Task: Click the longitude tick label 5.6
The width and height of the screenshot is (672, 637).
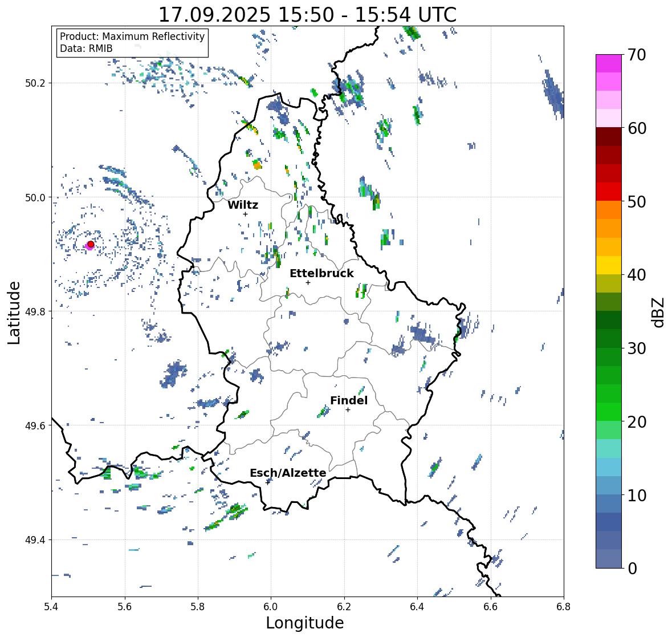Action: pos(125,606)
